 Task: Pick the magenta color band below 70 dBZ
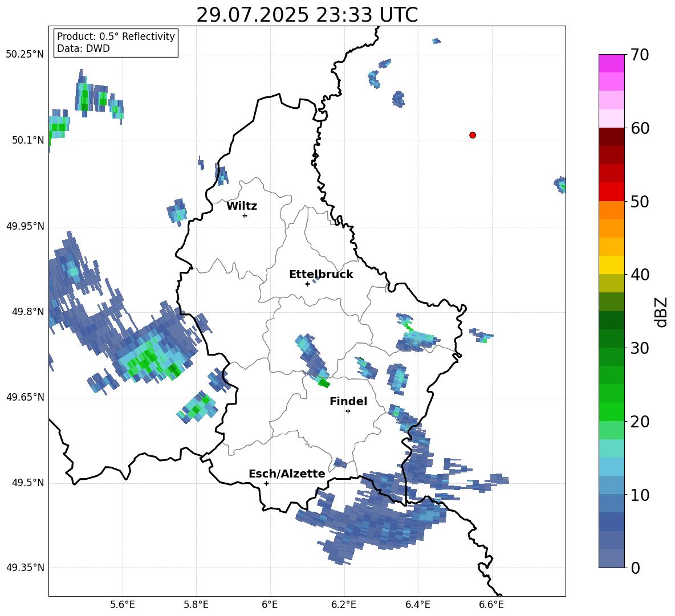611,63
